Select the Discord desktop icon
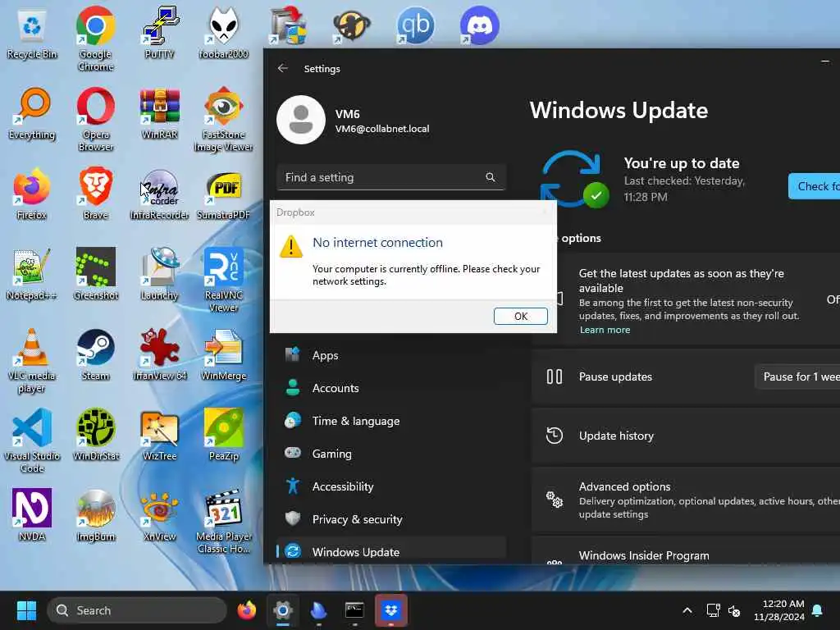The height and width of the screenshot is (630, 840). (x=479, y=25)
